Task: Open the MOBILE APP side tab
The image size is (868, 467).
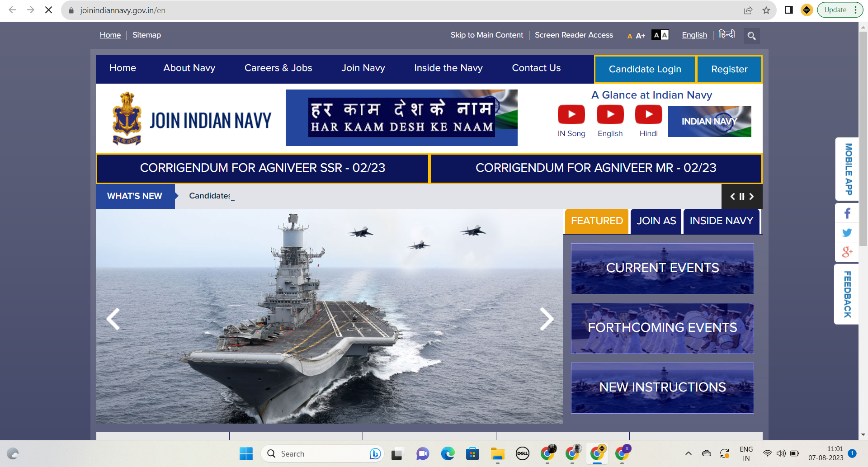Action: coord(848,169)
